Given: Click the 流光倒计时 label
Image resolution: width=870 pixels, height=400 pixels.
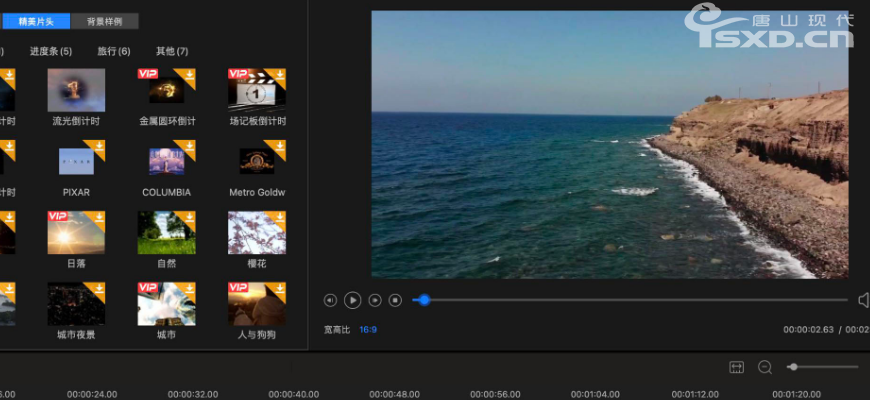Looking at the screenshot, I should (x=76, y=121).
